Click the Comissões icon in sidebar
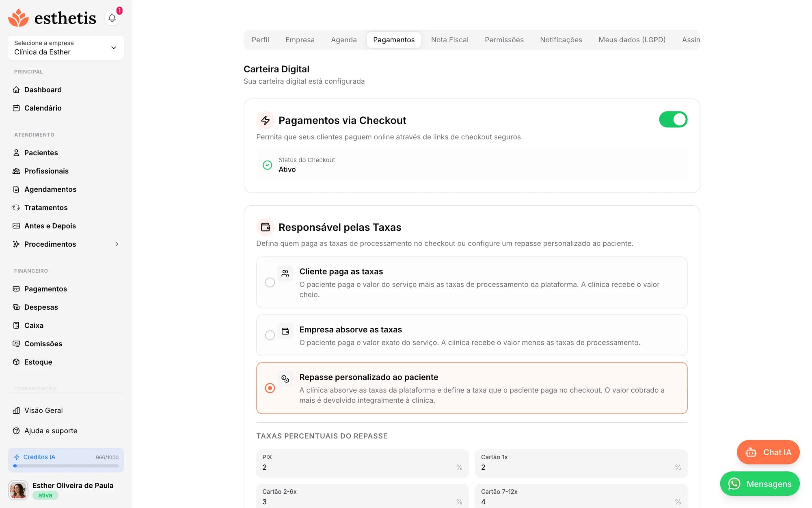 click(x=16, y=344)
